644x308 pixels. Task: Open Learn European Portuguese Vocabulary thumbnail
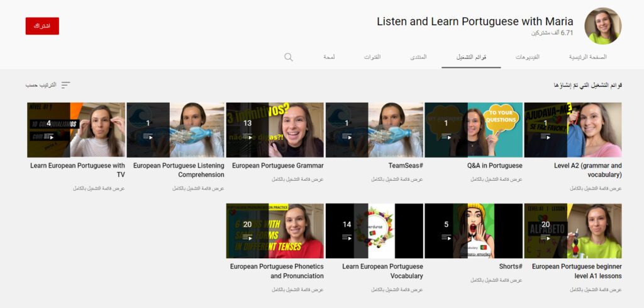pos(374,231)
